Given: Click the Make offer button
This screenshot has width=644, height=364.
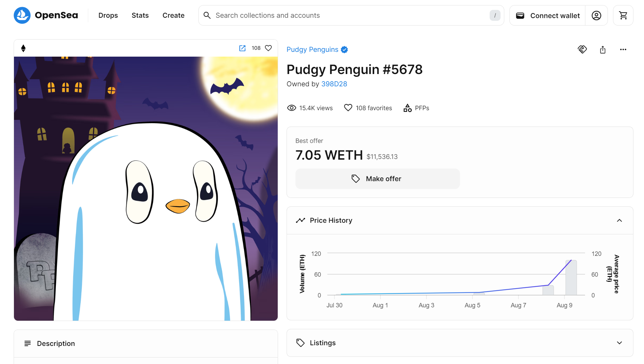Looking at the screenshot, I should (378, 179).
